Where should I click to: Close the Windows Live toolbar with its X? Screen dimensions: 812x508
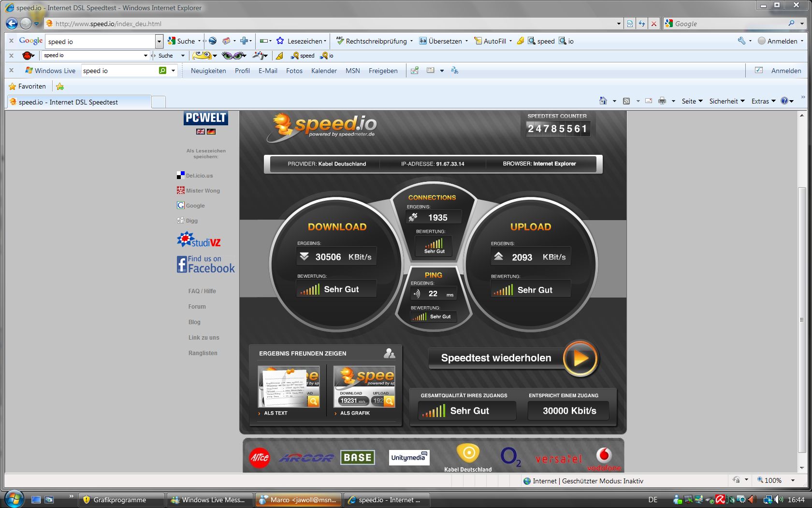coord(11,71)
